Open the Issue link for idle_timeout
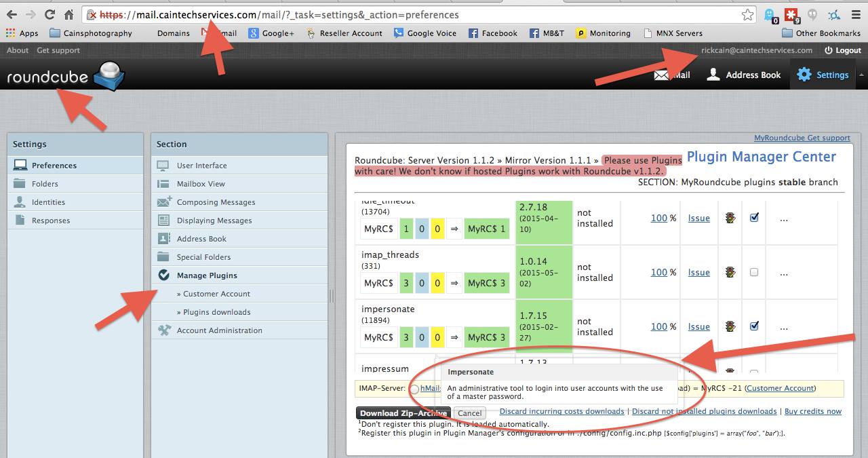This screenshot has height=458, width=868. (699, 218)
